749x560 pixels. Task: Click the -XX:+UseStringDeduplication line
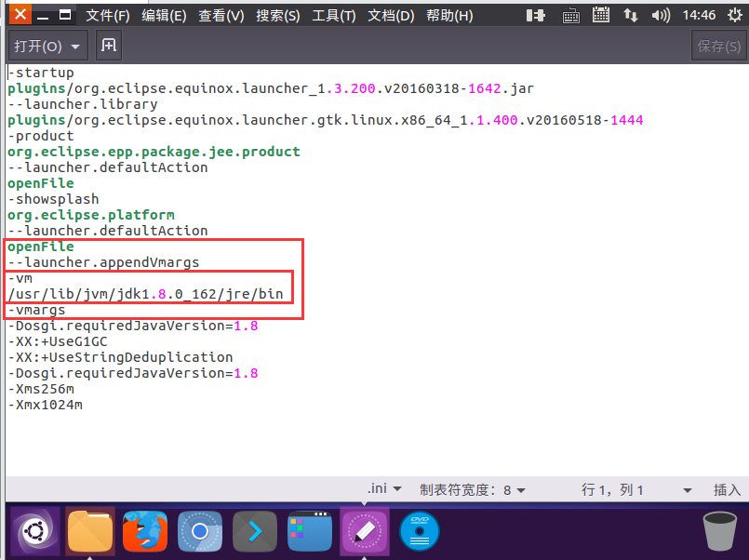coord(120,357)
